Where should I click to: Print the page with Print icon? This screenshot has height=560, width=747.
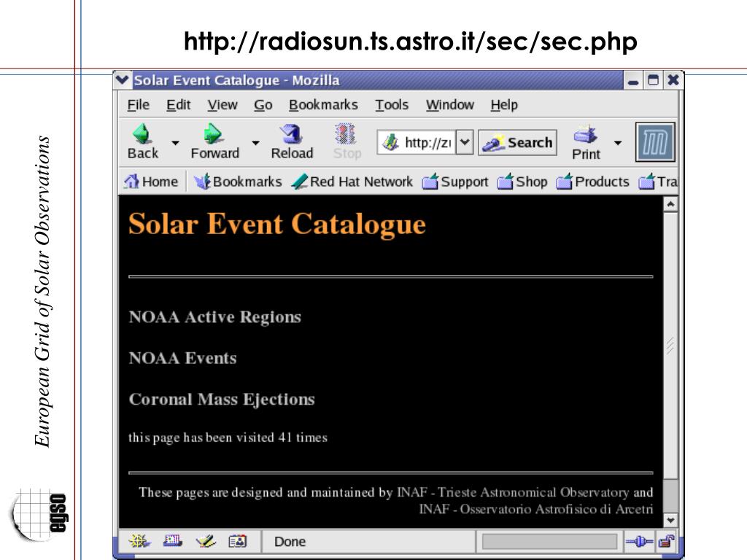pos(586,142)
